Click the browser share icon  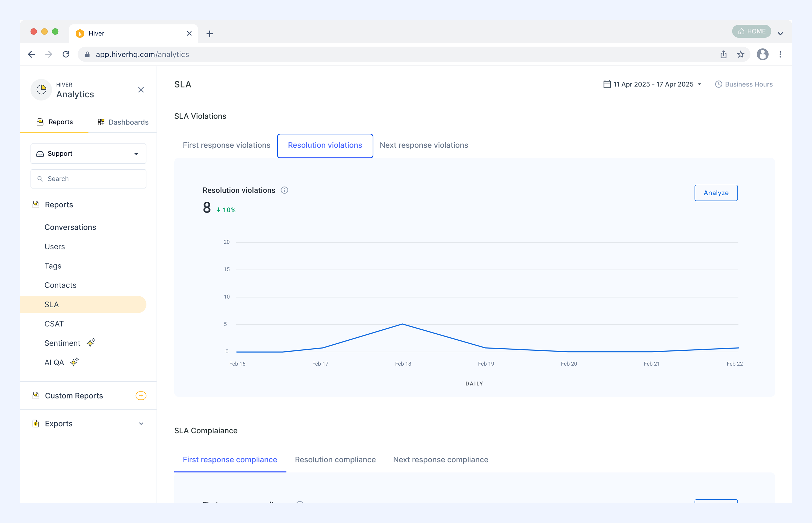723,54
